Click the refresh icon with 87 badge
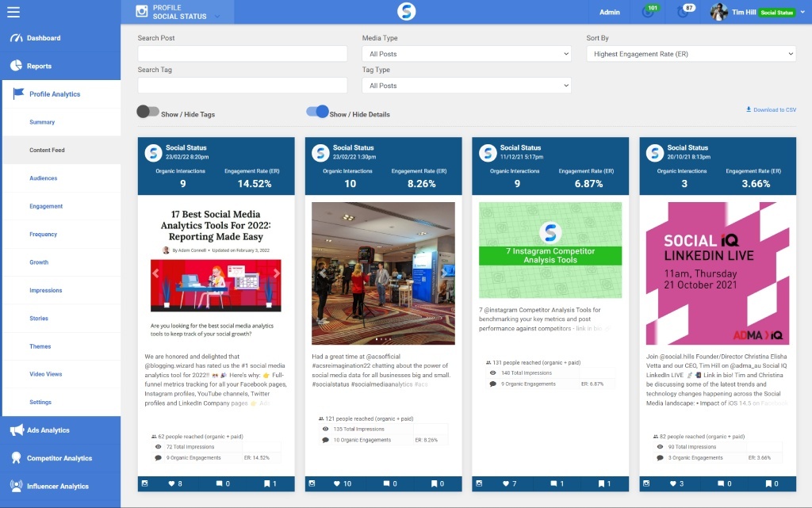812x508 pixels. (683, 13)
